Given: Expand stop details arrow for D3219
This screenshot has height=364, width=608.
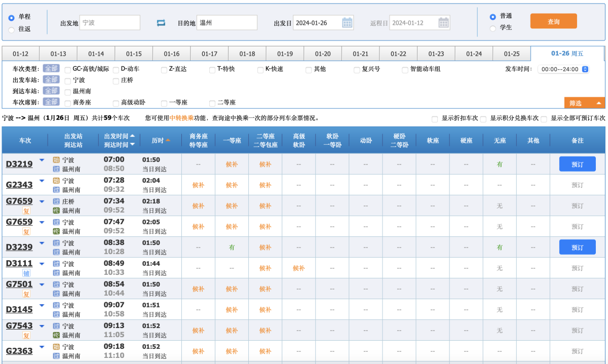Looking at the screenshot, I should point(42,160).
